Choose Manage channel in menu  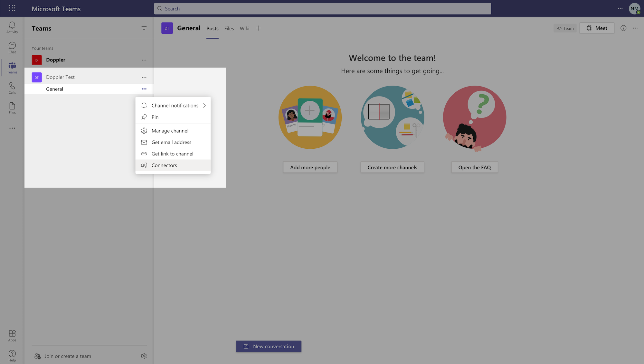point(170,131)
